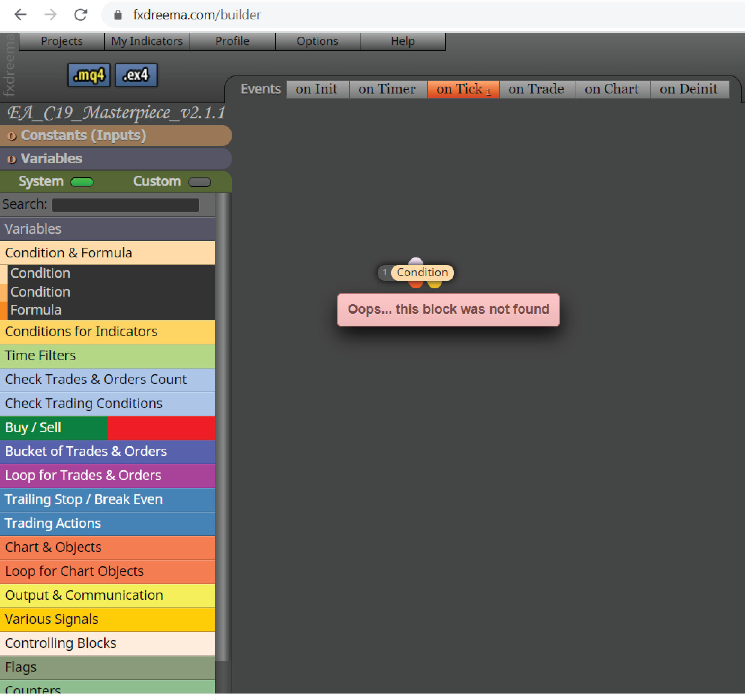745x700 pixels.
Task: Click the blocks list vertical scrollbar
Action: [223, 427]
